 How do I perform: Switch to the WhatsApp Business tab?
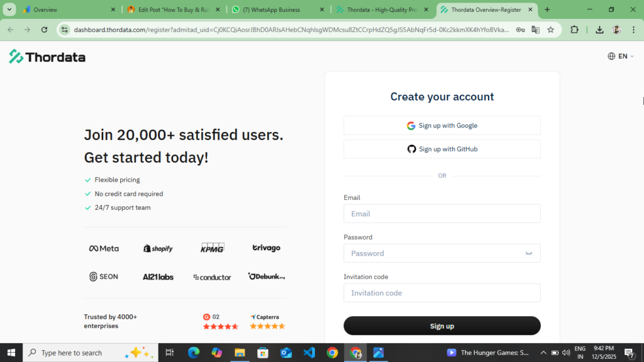272,9
